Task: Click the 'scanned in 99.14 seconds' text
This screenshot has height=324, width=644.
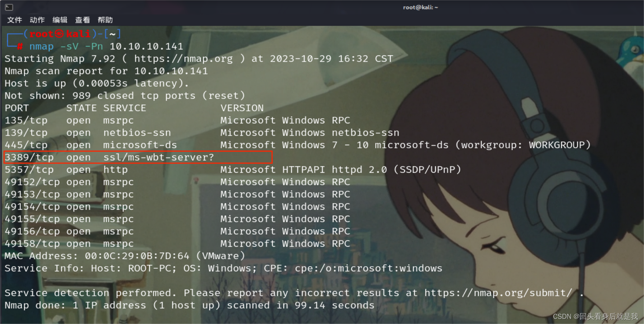Action: (301, 305)
